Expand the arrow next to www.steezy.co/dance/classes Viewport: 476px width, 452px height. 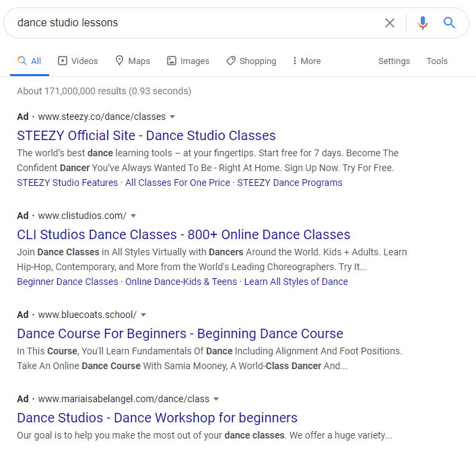pyautogui.click(x=172, y=117)
